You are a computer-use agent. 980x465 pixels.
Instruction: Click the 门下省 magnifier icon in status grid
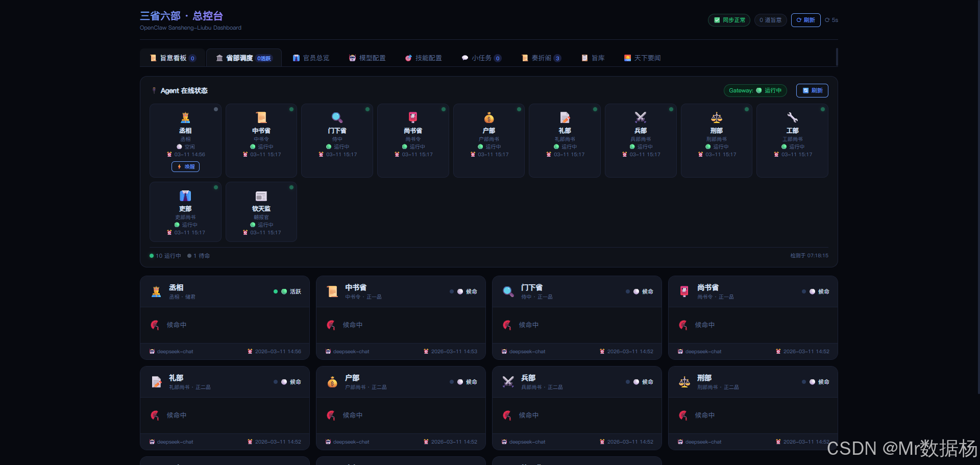[x=337, y=117]
